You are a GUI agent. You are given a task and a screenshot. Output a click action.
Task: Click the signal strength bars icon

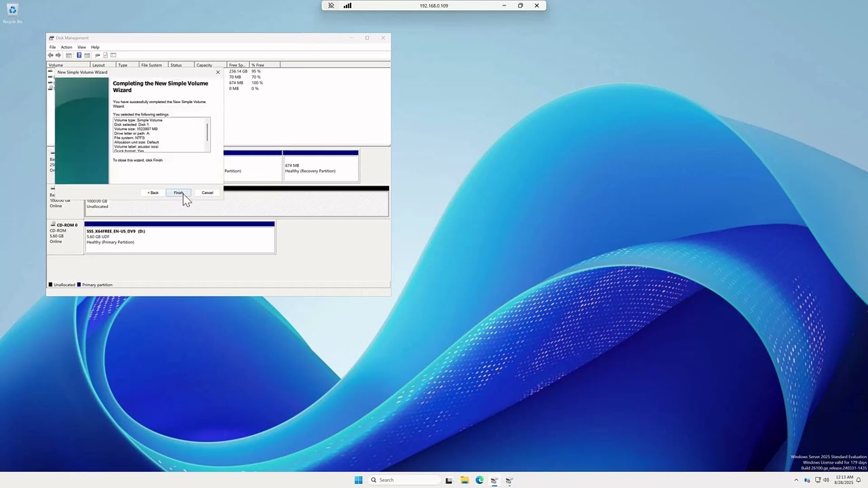[x=347, y=5]
